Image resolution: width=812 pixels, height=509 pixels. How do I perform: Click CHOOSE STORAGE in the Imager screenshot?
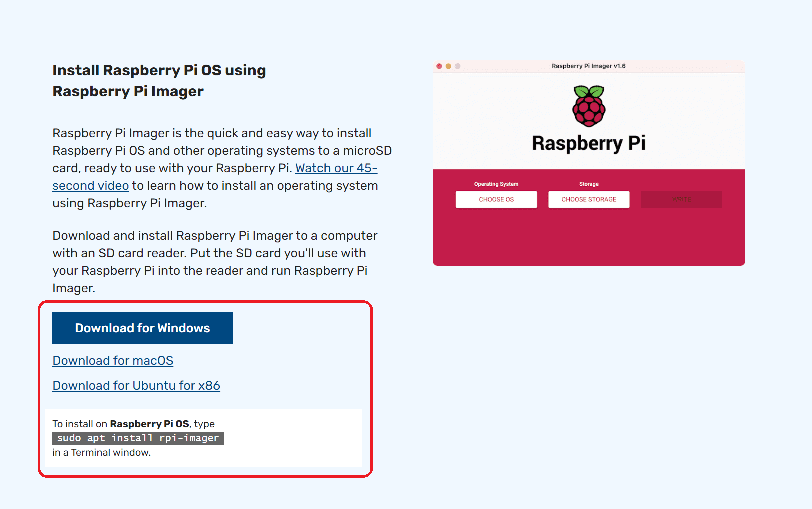(589, 199)
